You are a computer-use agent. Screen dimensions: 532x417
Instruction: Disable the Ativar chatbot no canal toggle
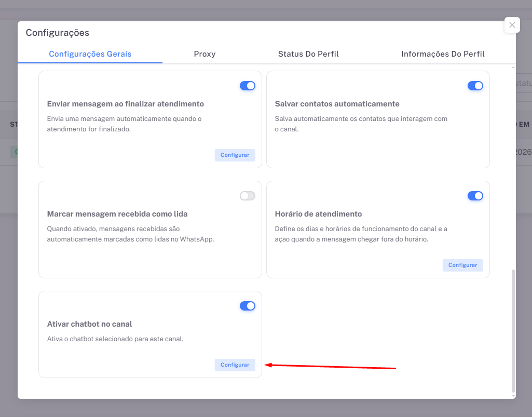247,306
